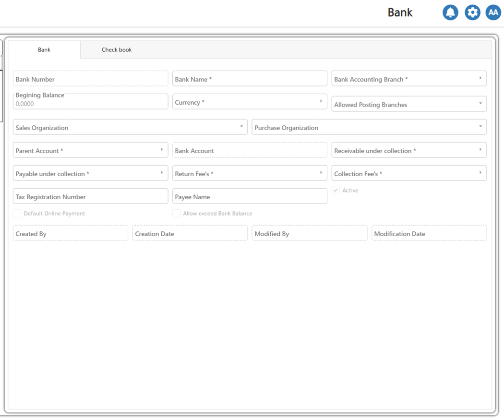Expand the Return Fee's selector
Screen dimensions: 504x420
click(x=321, y=173)
